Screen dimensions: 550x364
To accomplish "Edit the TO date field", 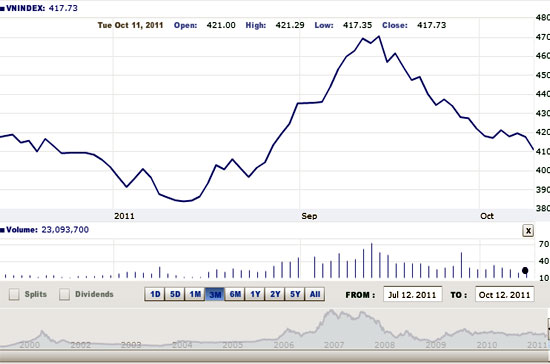I will pyautogui.click(x=504, y=295).
